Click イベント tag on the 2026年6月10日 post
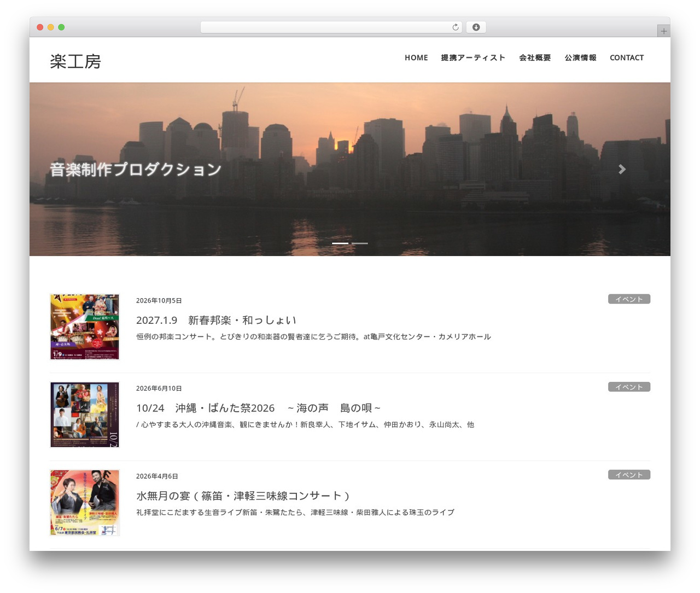Viewport: 700px width, 593px height. [629, 387]
